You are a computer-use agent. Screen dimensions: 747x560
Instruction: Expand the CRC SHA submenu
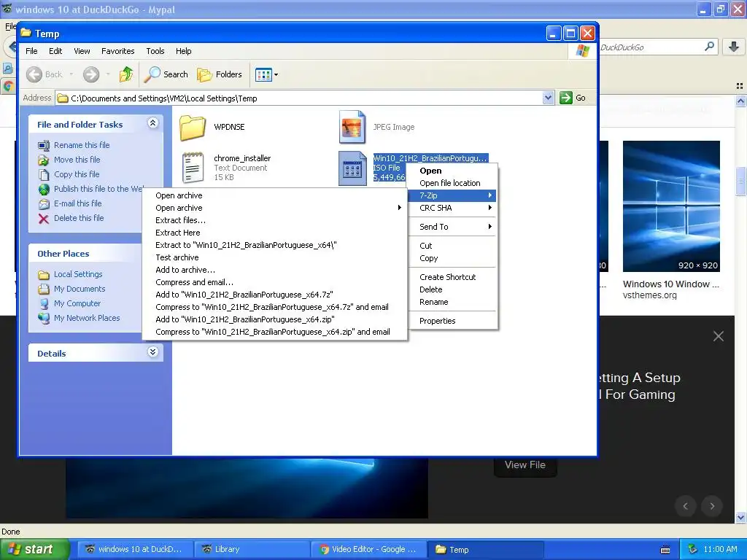(x=489, y=208)
